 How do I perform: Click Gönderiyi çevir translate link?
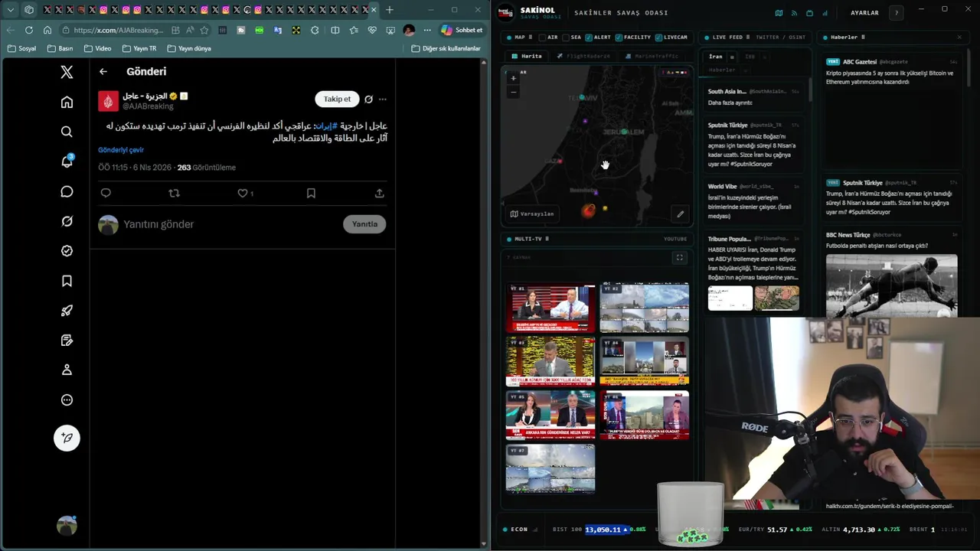[121, 150]
